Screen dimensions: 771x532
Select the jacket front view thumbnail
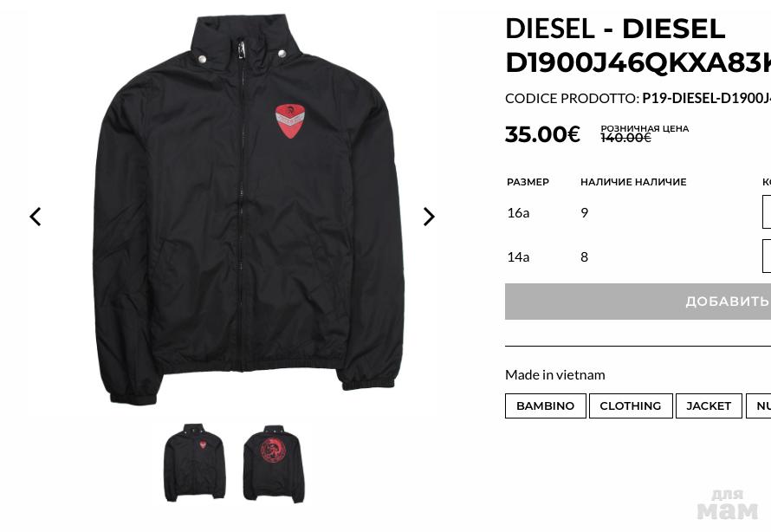click(x=195, y=463)
